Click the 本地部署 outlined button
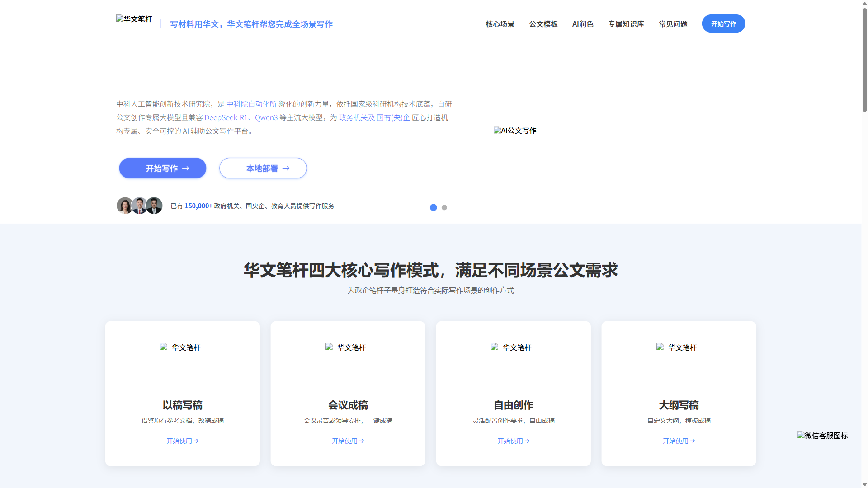 pyautogui.click(x=263, y=168)
